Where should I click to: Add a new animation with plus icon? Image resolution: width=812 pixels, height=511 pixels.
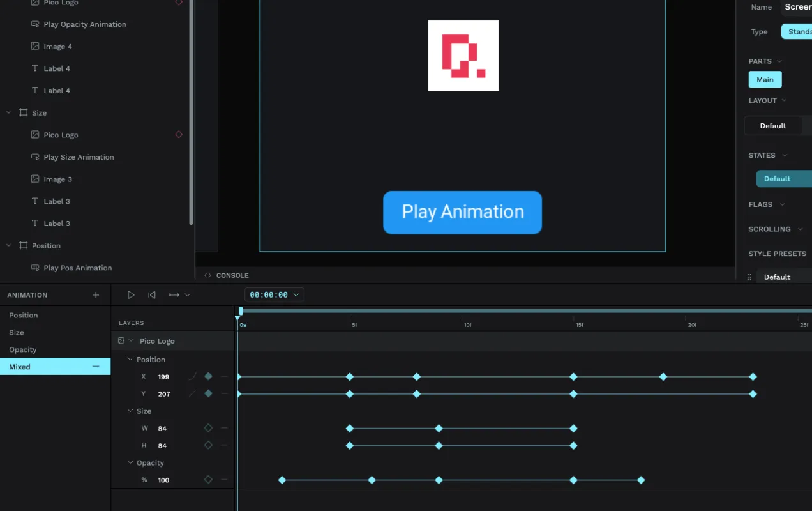click(x=96, y=295)
